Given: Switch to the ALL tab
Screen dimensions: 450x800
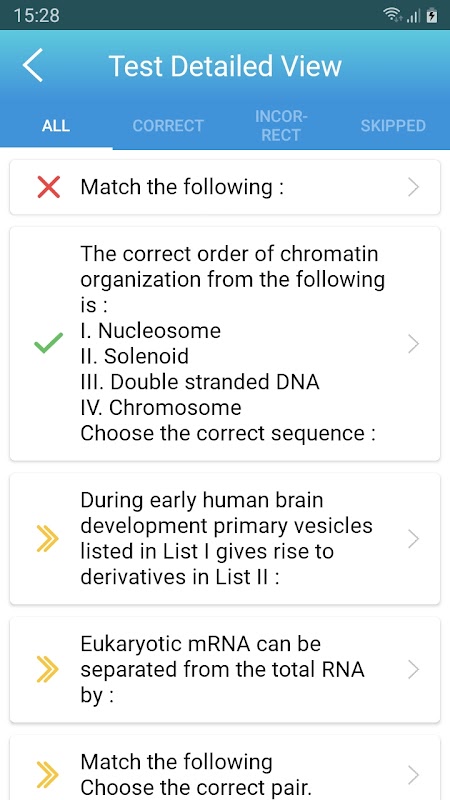Looking at the screenshot, I should tap(56, 126).
